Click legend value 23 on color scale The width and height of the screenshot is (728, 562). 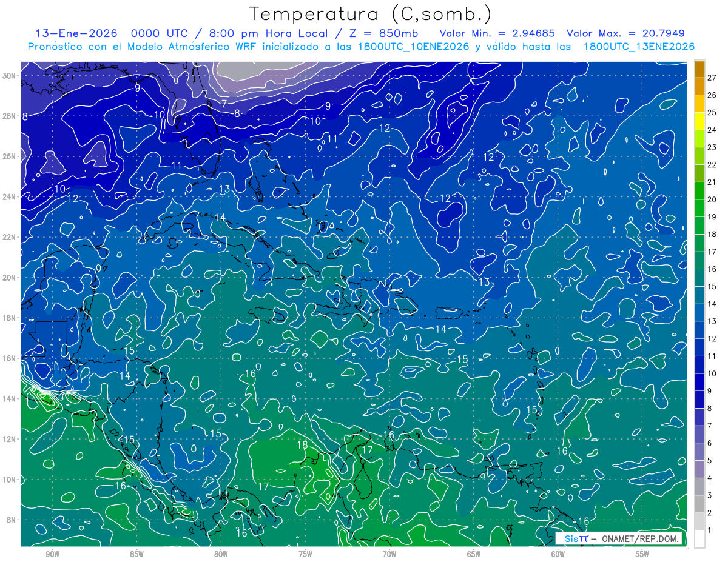point(712,147)
